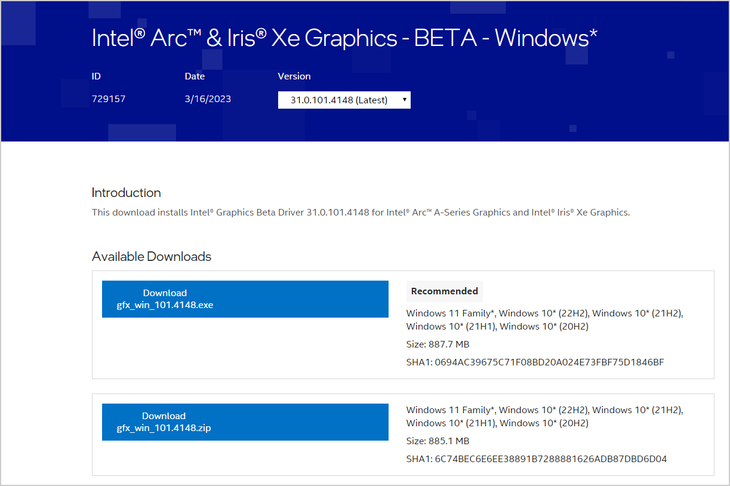Click the Intel Arc & Iris Xe Graphics page title
Screen dimensions: 730x486
[x=344, y=38]
